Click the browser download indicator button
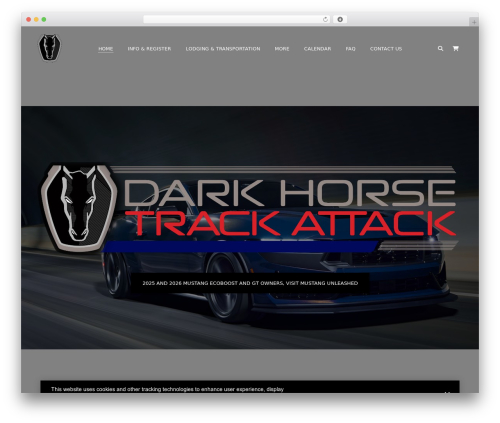500x423 pixels. [x=340, y=20]
